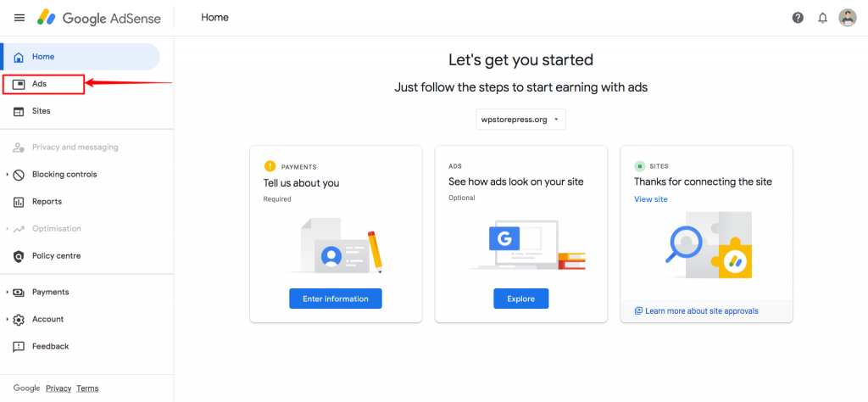Viewport: 868px width, 402px height.
Task: Open the notifications bell icon
Action: click(x=822, y=18)
